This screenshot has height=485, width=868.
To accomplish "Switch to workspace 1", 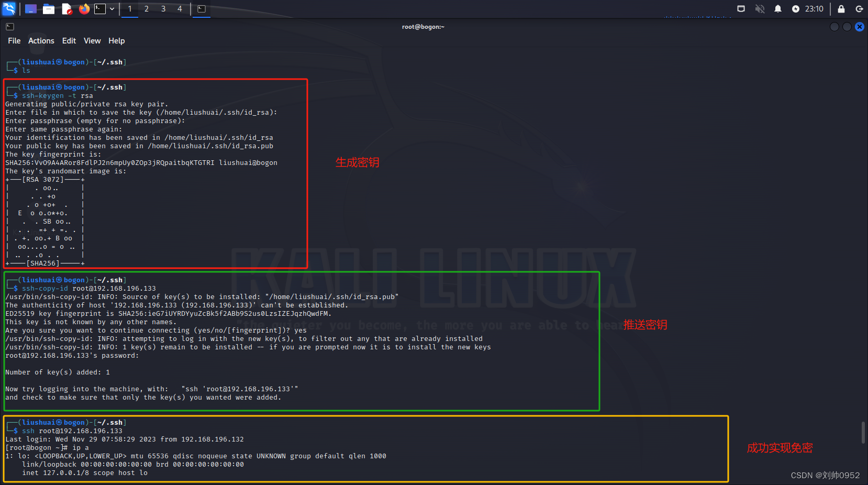I will coord(130,9).
